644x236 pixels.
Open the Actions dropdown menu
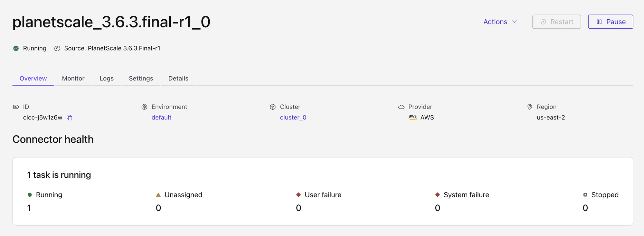(x=500, y=22)
